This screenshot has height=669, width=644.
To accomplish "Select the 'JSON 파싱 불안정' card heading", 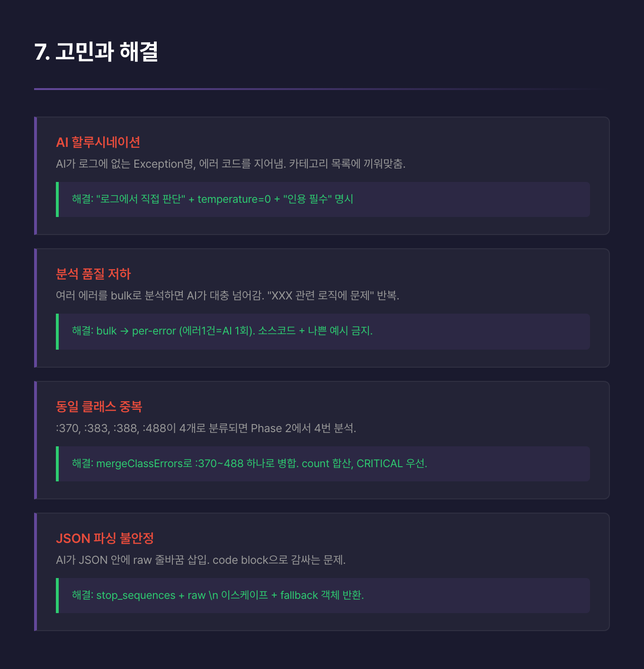I will click(105, 538).
